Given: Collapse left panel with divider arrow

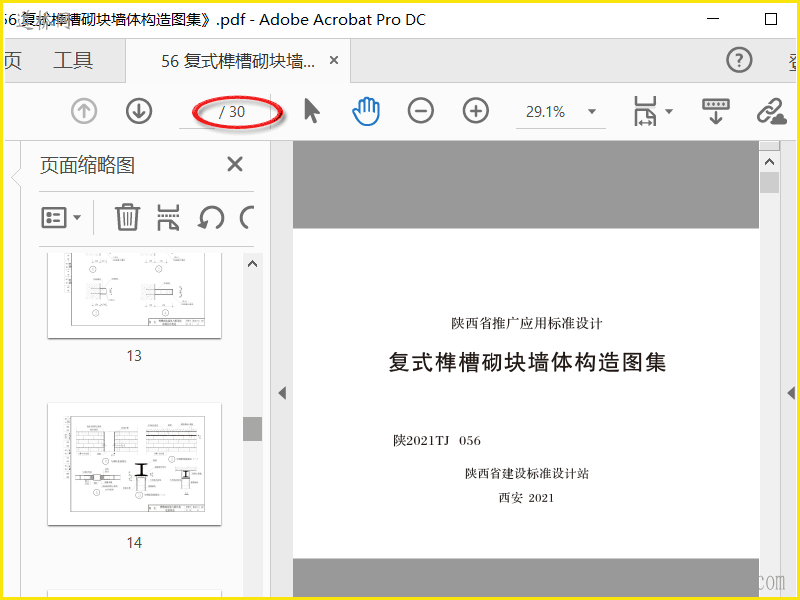Looking at the screenshot, I should [x=282, y=393].
